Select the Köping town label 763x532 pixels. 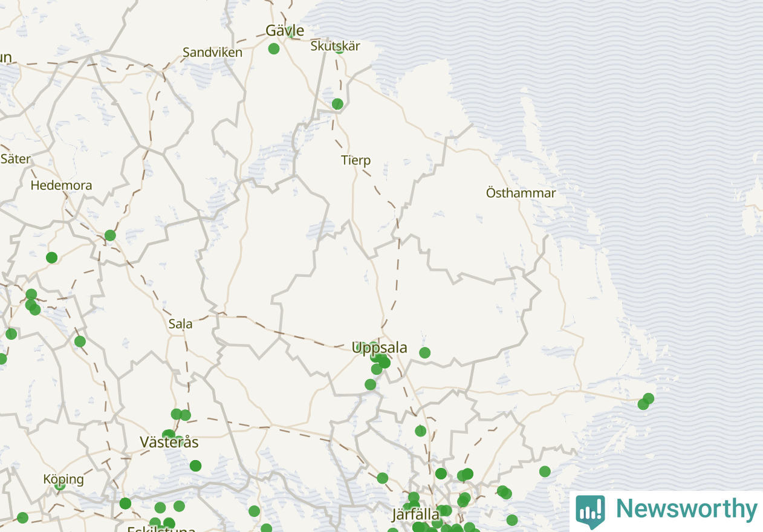[x=63, y=479]
